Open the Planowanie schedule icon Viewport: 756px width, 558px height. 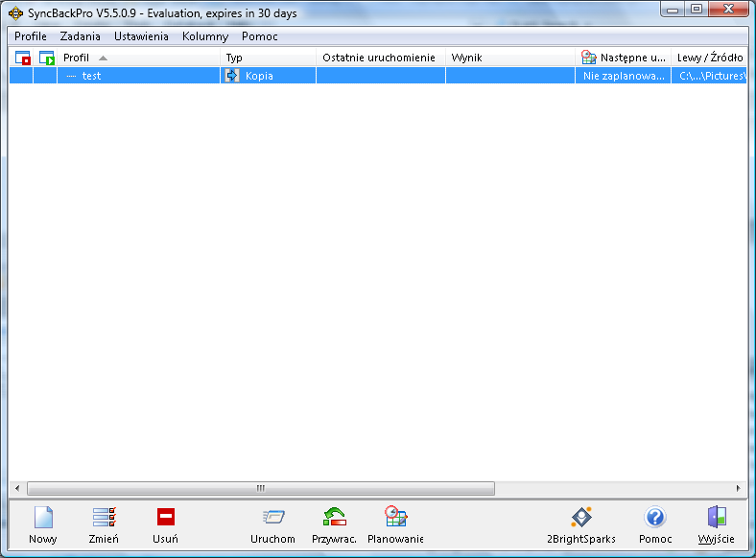(x=396, y=517)
